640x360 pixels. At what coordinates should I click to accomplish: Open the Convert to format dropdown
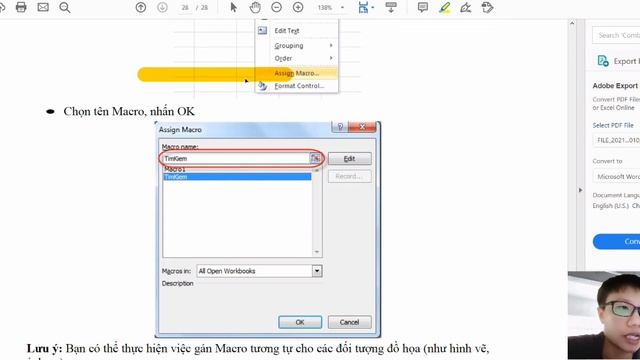point(616,176)
